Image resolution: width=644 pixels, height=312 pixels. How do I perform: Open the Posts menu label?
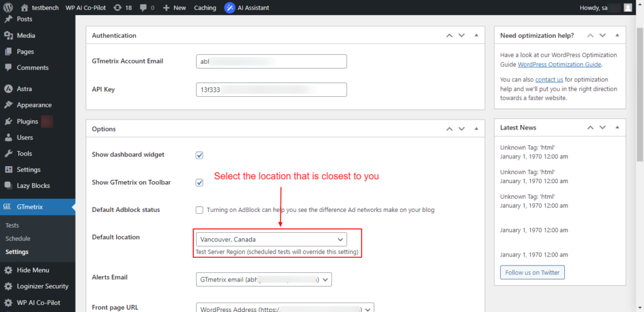point(25,19)
